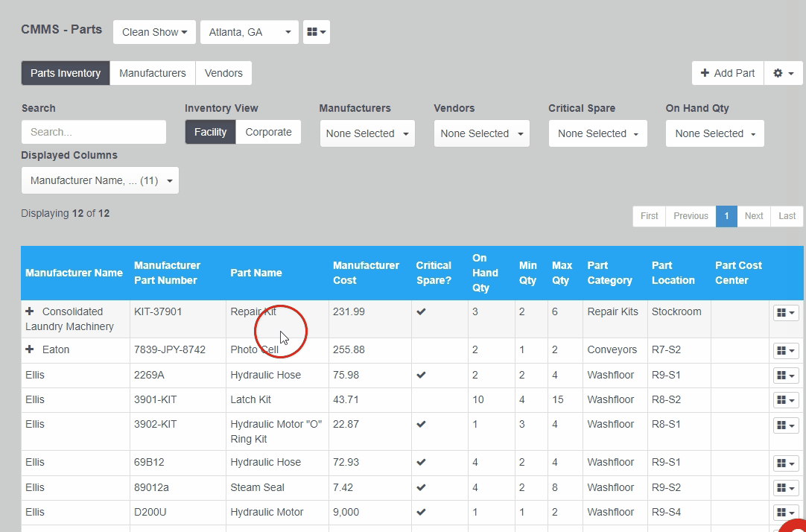Expand the Consolidated Laundry Machinery row plus icon
806x532 pixels.
point(30,311)
